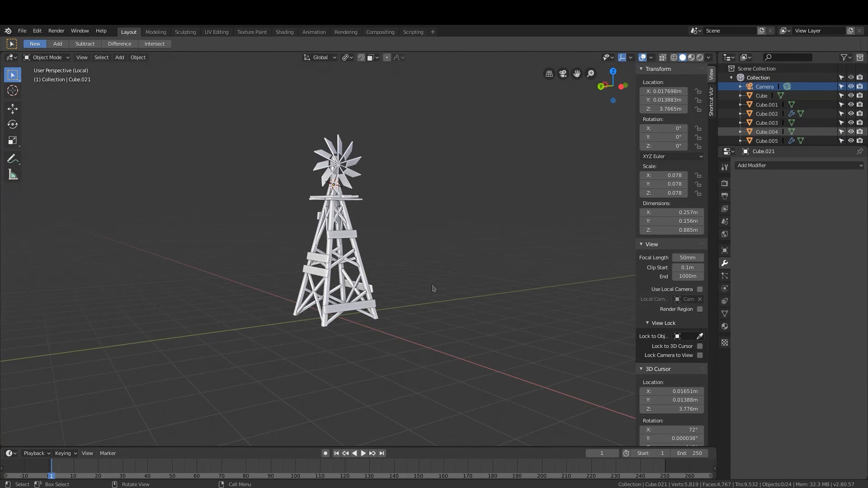Click the Add Modifier button
Viewport: 868px width, 488px height.
click(x=798, y=165)
